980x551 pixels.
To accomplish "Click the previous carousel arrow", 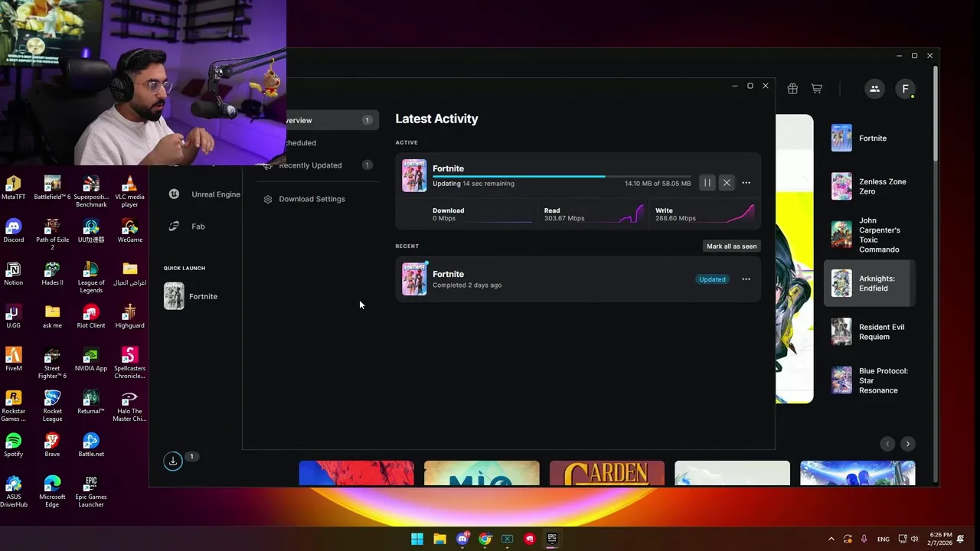I will click(x=887, y=444).
